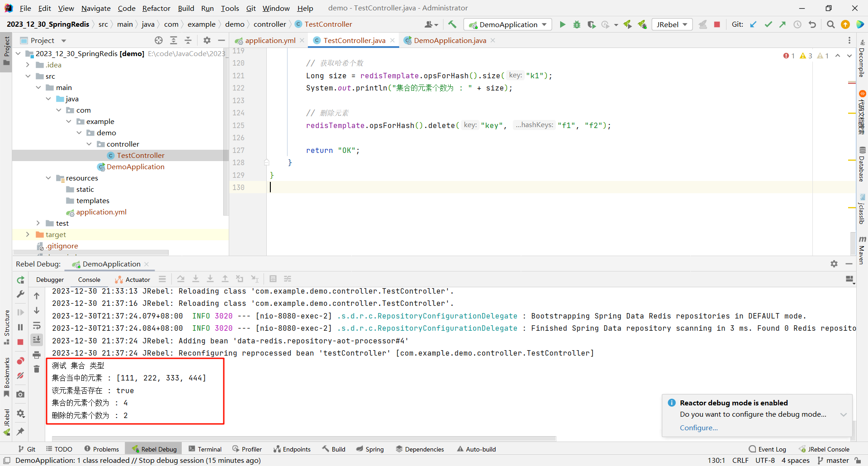
Task: Print console output with the printer icon
Action: 37,355
